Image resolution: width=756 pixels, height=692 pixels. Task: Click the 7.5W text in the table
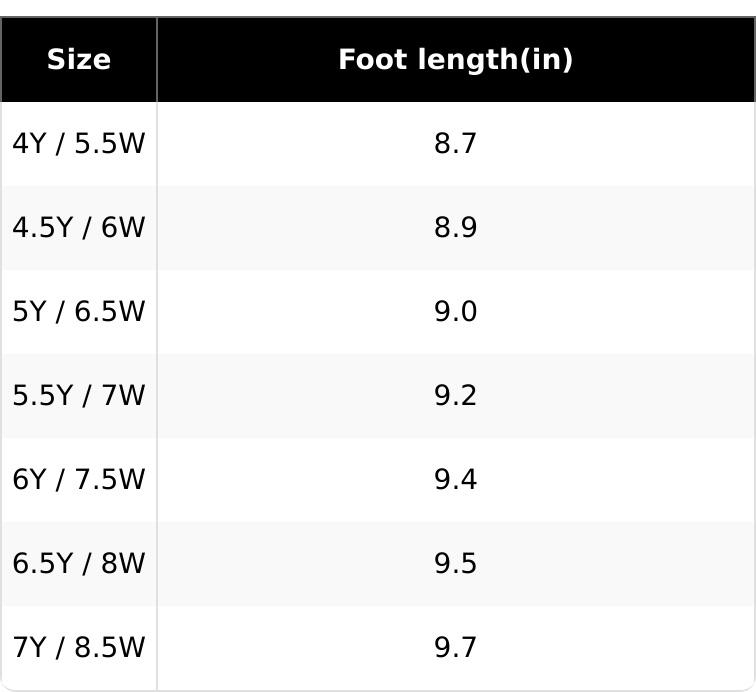pyautogui.click(x=109, y=479)
